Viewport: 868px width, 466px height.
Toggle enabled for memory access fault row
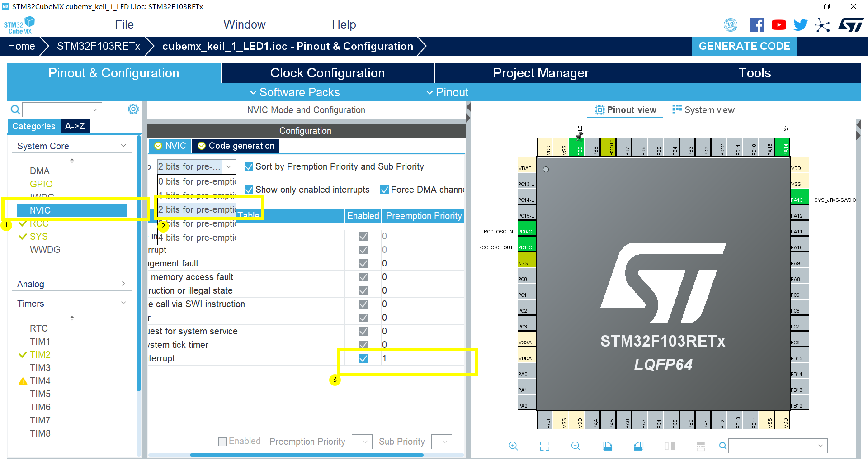point(363,277)
